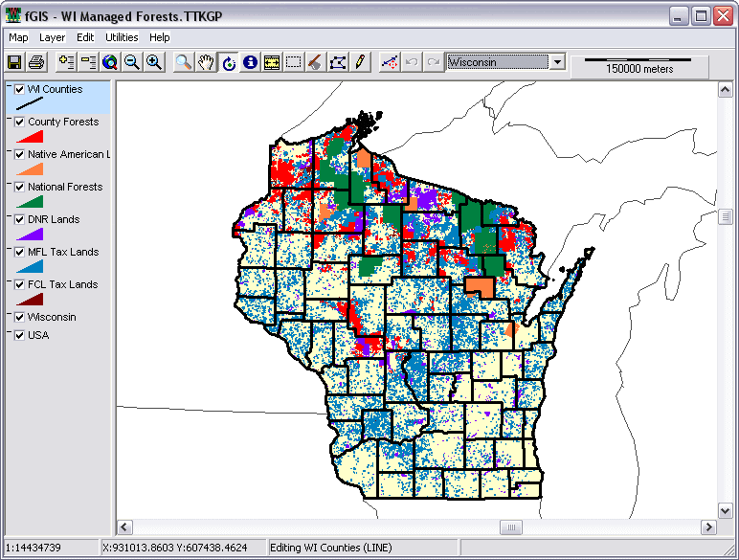Click the green National Forests swatch
This screenshot has width=739, height=560.
[x=30, y=202]
